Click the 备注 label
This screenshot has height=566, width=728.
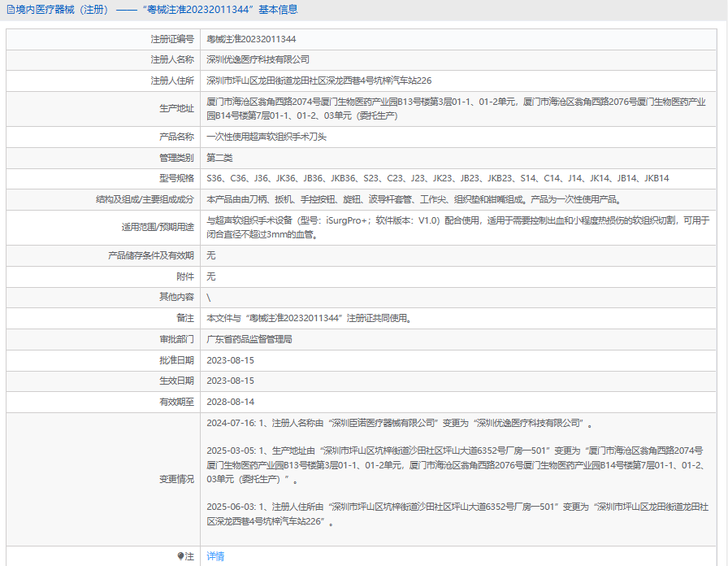click(x=185, y=318)
